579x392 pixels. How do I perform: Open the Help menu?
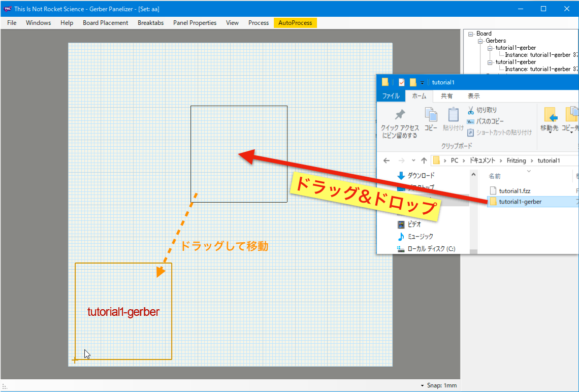pyautogui.click(x=67, y=23)
